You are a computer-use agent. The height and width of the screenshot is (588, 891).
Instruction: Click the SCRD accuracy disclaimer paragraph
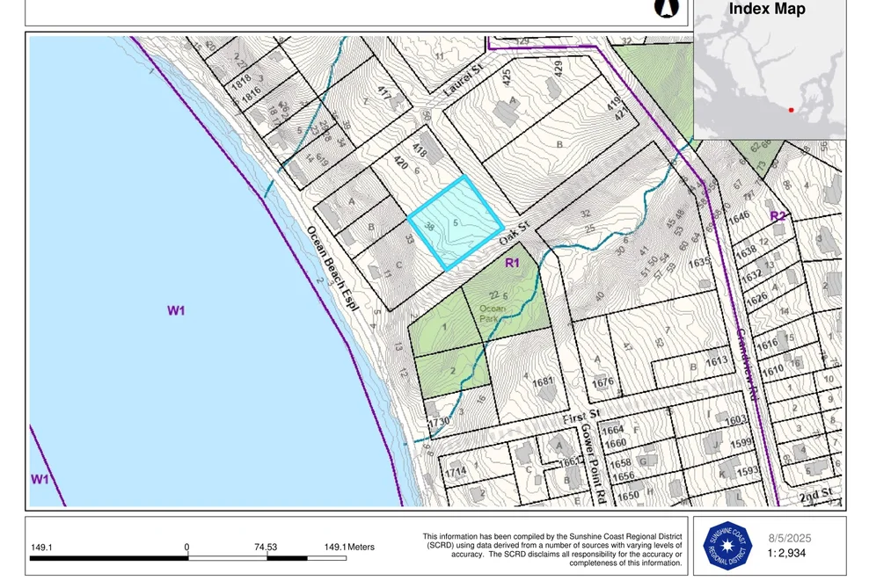(x=552, y=549)
